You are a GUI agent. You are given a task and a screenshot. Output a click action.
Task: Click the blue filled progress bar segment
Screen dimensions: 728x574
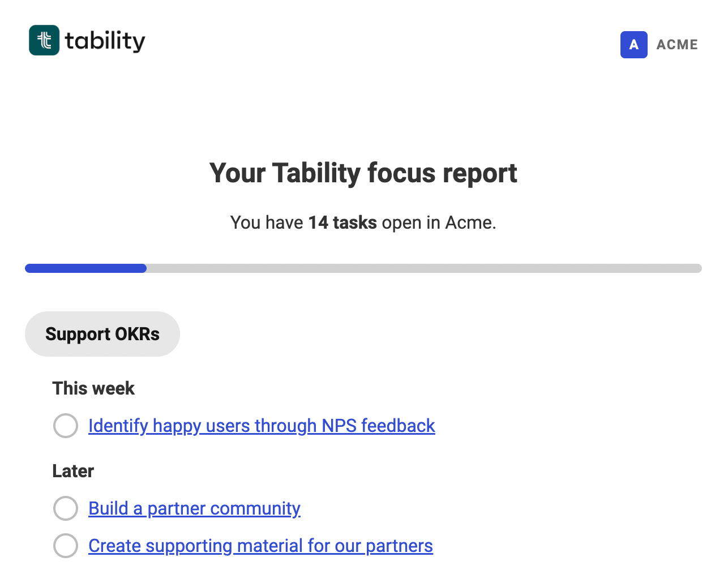click(x=85, y=268)
